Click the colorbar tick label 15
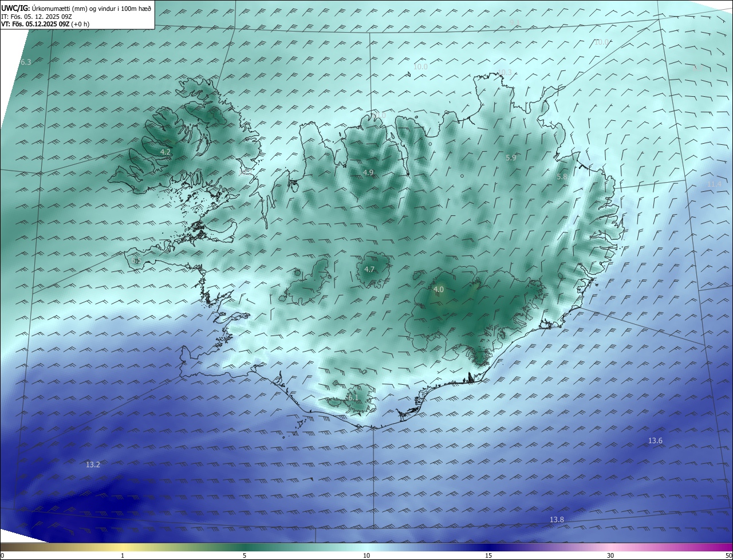 point(488,555)
